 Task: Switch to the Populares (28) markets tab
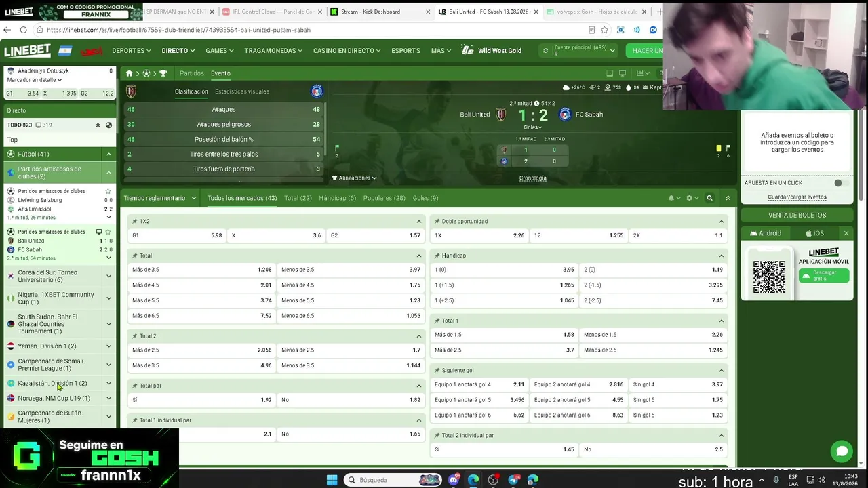pos(384,198)
